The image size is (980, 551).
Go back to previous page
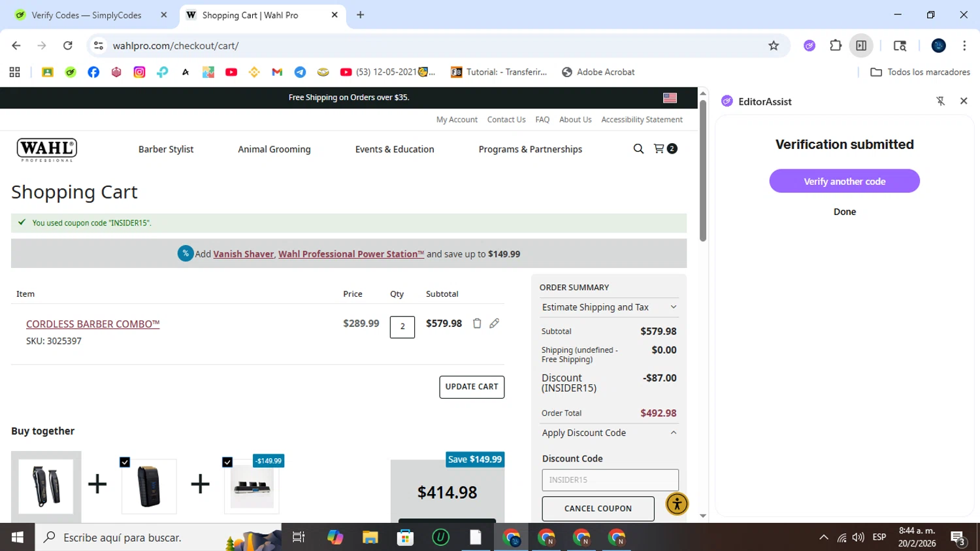pos(16,46)
